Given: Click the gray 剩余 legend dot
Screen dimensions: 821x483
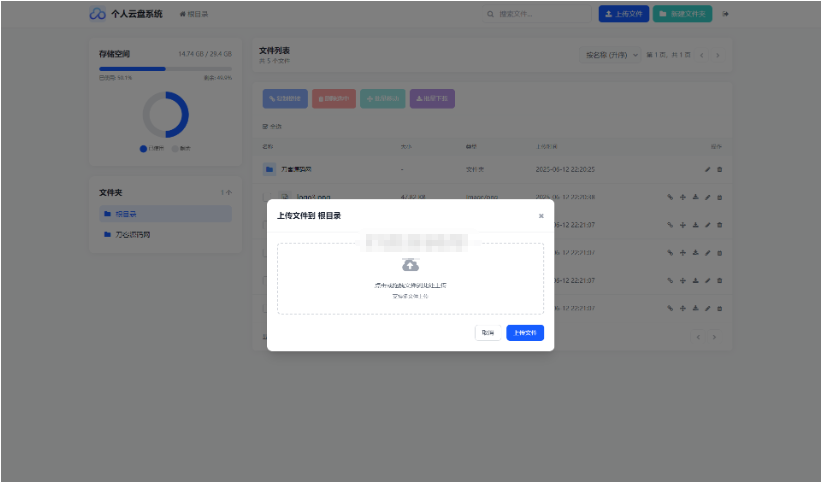Looking at the screenshot, I should coord(175,149).
